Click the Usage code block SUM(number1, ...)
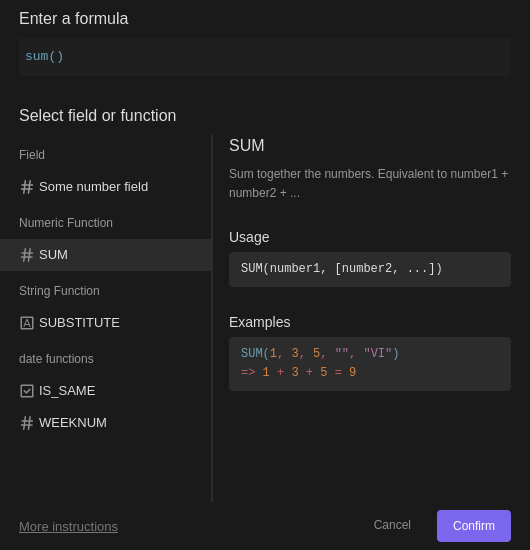530x550 pixels. [370, 269]
